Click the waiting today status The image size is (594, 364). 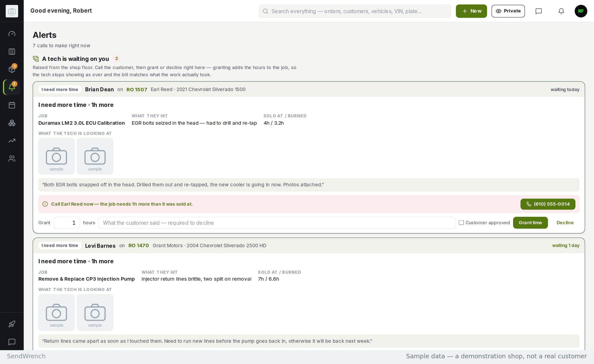pos(565,90)
